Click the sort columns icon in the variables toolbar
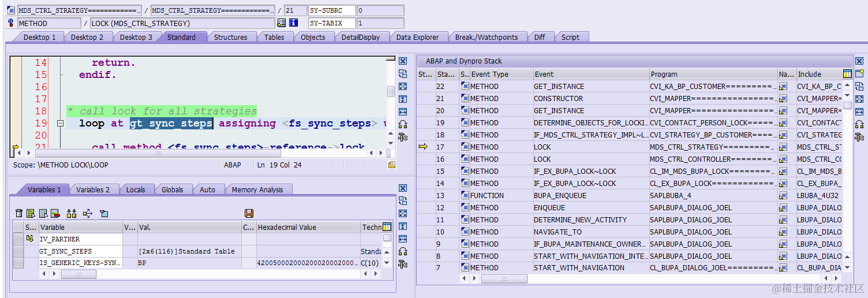 (x=72, y=214)
